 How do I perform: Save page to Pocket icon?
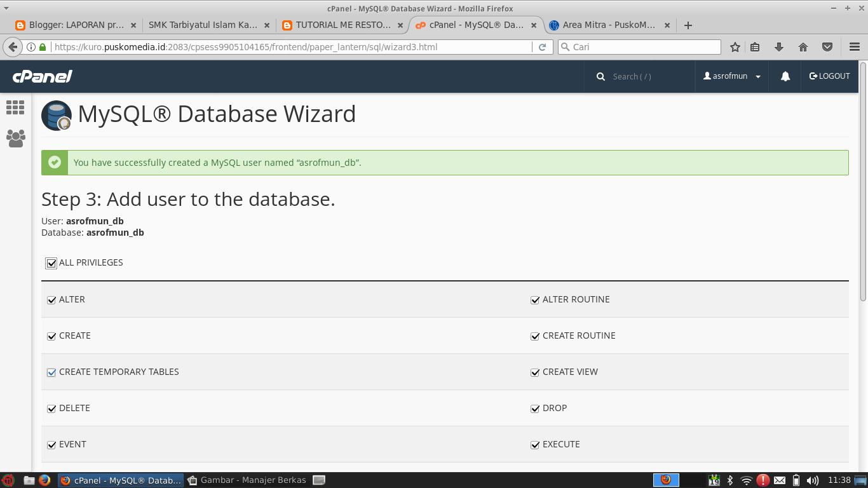827,47
